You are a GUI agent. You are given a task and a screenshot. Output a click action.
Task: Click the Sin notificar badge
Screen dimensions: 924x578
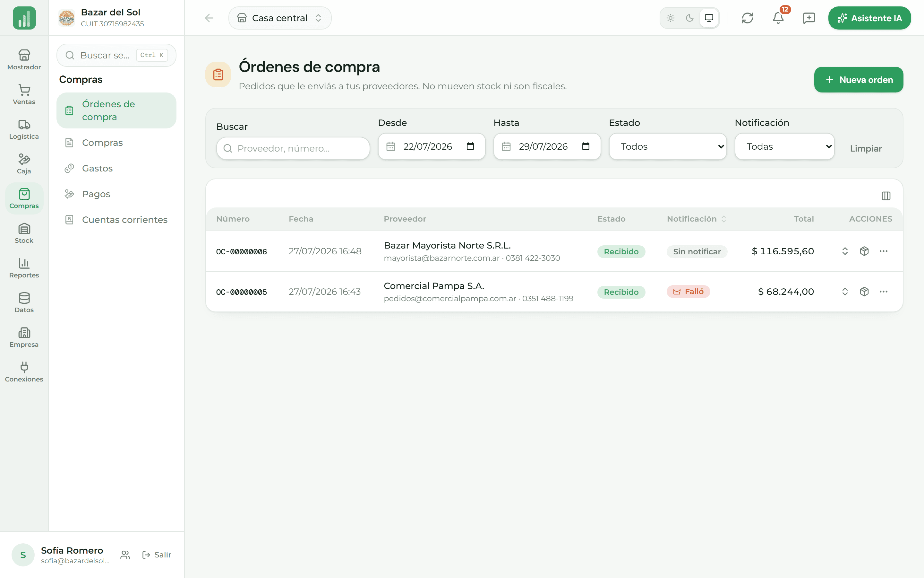click(x=697, y=251)
